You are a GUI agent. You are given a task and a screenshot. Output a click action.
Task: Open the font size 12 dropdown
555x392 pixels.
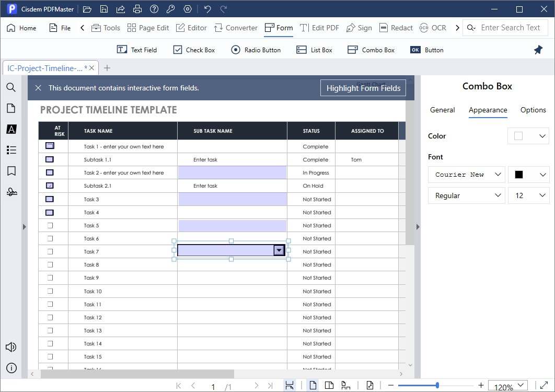coord(528,195)
